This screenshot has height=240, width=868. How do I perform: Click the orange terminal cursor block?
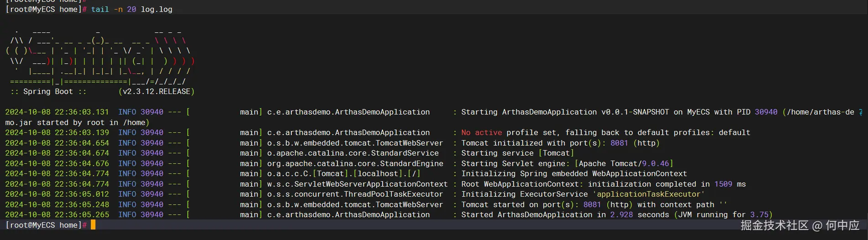93,224
